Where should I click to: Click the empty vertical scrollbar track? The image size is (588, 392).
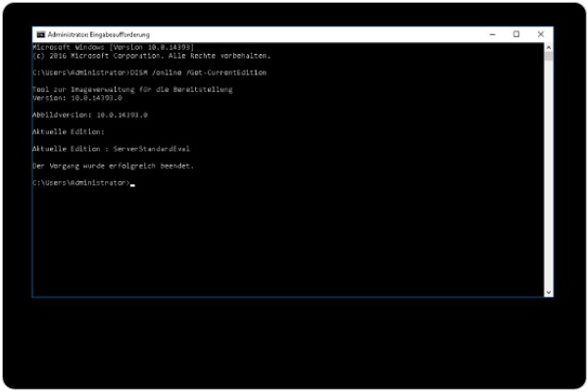click(548, 174)
